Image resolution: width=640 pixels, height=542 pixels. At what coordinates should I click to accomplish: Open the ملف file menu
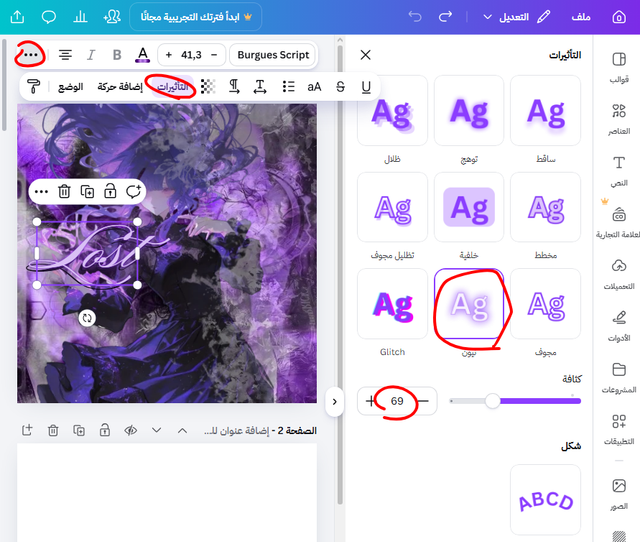581,17
